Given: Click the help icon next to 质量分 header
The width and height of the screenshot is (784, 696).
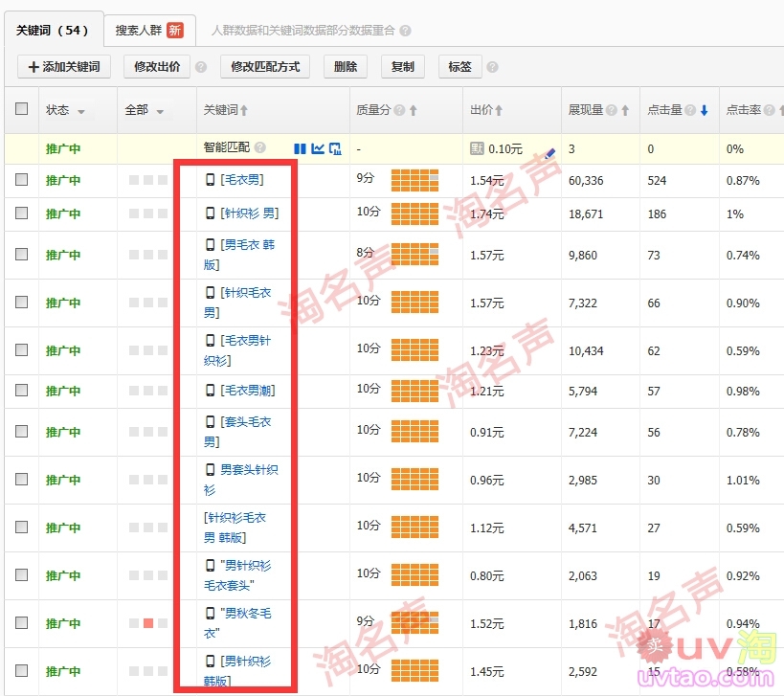Looking at the screenshot, I should click(x=398, y=110).
